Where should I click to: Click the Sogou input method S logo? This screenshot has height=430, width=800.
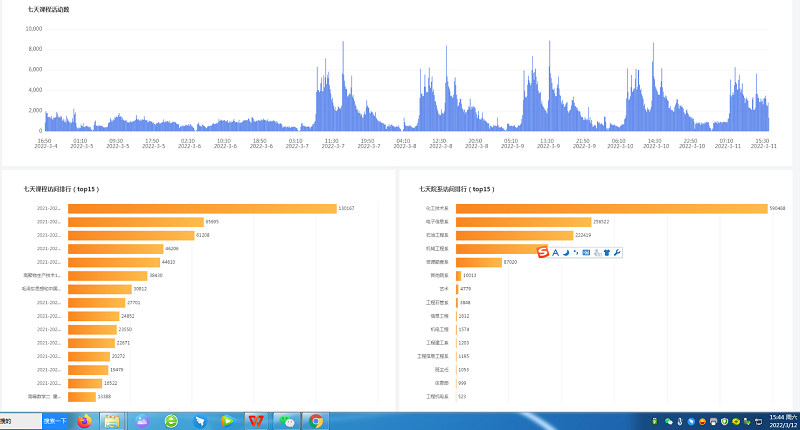pyautogui.click(x=544, y=252)
